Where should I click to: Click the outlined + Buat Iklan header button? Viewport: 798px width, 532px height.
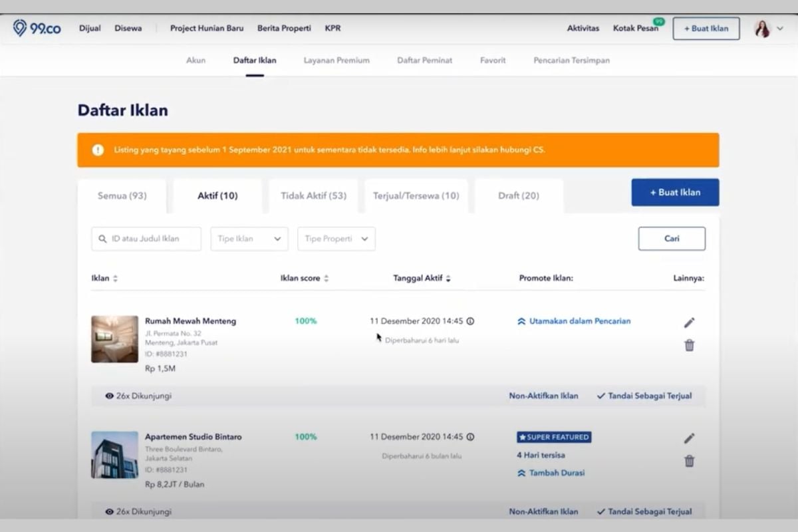[706, 29]
